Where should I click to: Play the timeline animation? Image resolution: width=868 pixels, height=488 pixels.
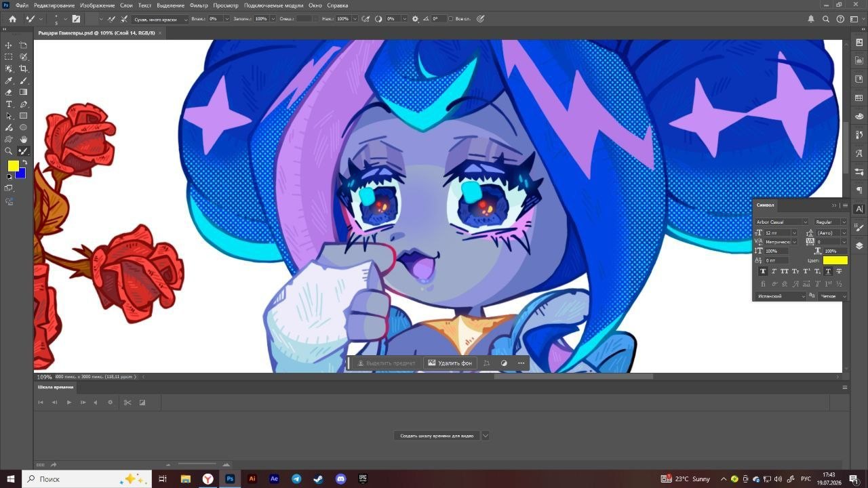pyautogui.click(x=69, y=403)
